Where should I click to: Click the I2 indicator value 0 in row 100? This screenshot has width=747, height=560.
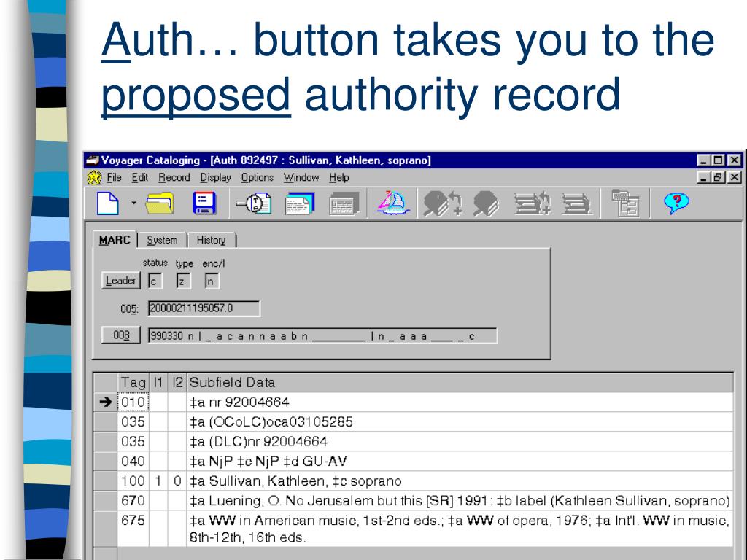tap(177, 481)
